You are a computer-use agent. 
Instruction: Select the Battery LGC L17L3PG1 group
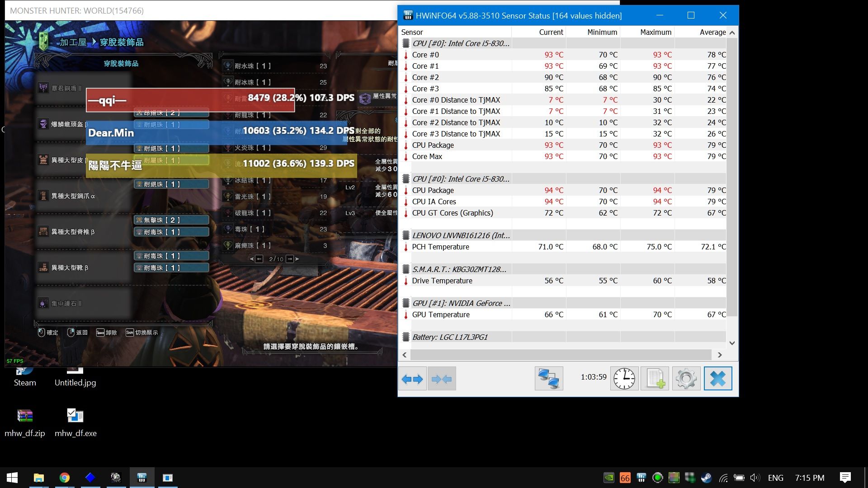[563, 337]
